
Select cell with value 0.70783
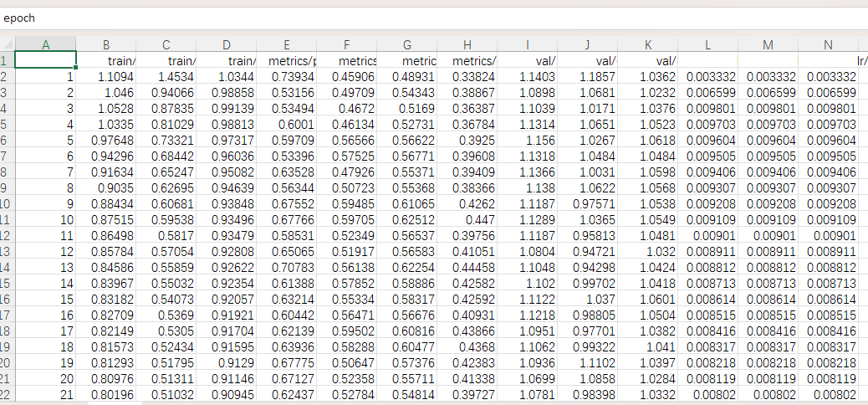[286, 268]
